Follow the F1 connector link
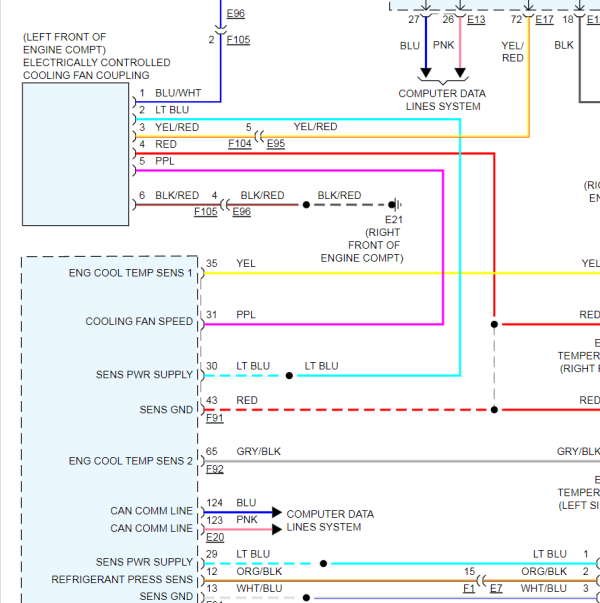The width and height of the screenshot is (600, 603). point(469,589)
